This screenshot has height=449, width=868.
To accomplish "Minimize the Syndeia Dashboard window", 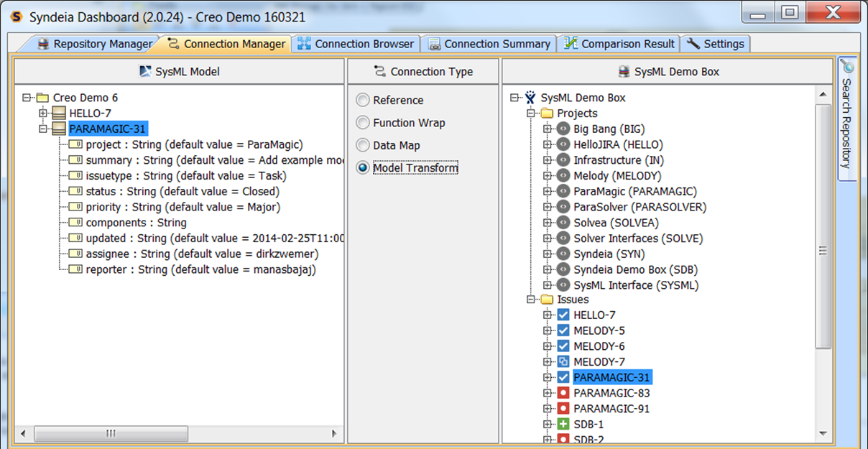I will click(759, 13).
